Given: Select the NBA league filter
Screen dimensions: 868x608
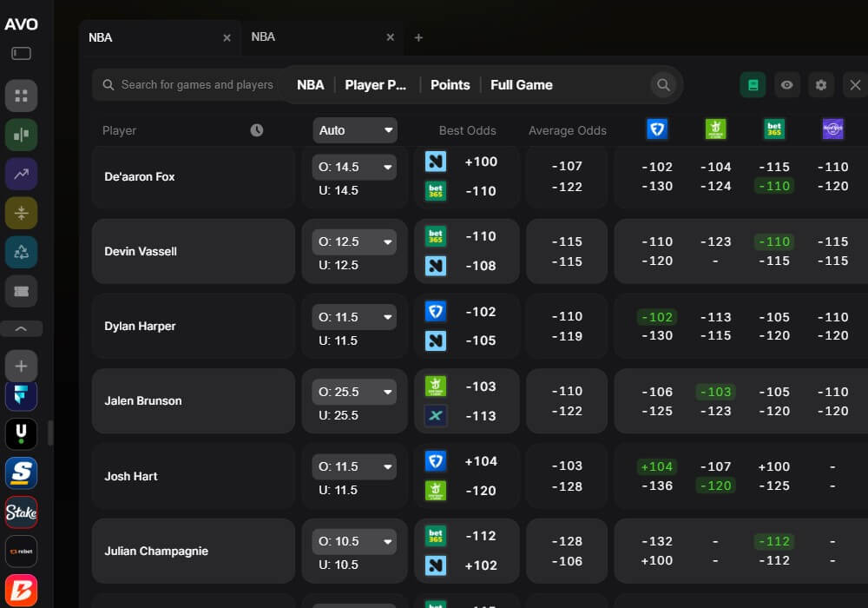Looking at the screenshot, I should pyautogui.click(x=311, y=85).
